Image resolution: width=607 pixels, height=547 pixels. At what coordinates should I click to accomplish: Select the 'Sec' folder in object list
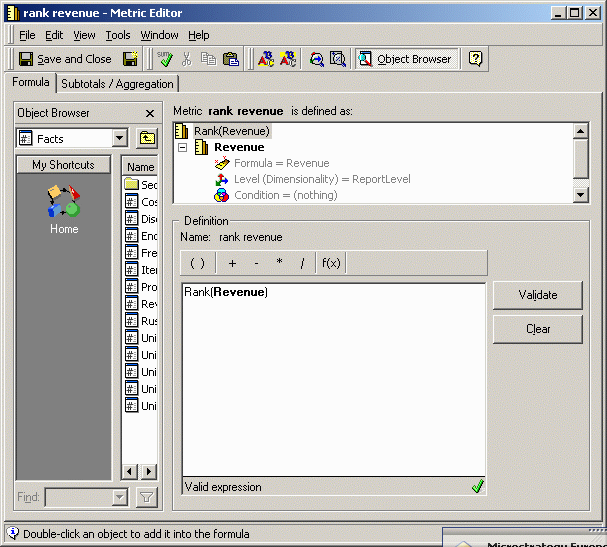coord(141,185)
